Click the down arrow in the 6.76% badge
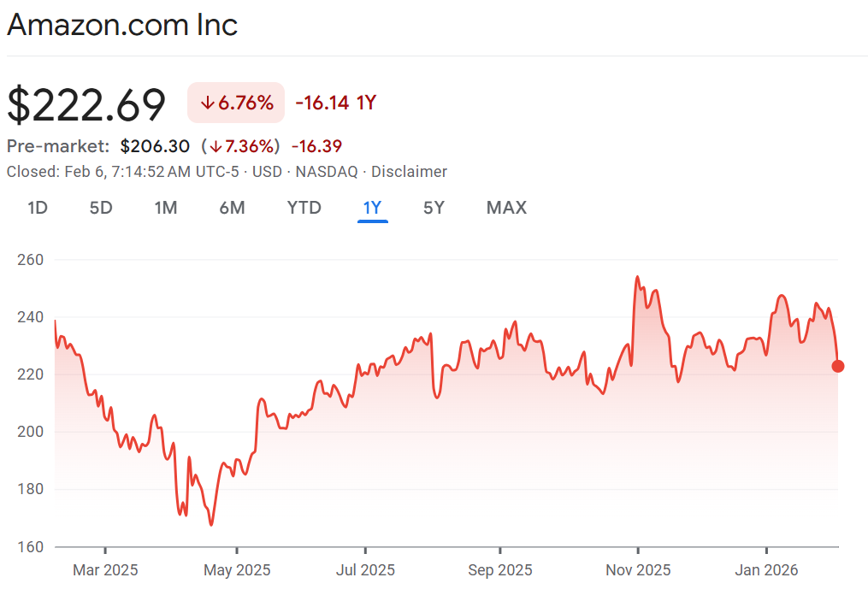Screen dimensions: 868x601 coord(206,103)
